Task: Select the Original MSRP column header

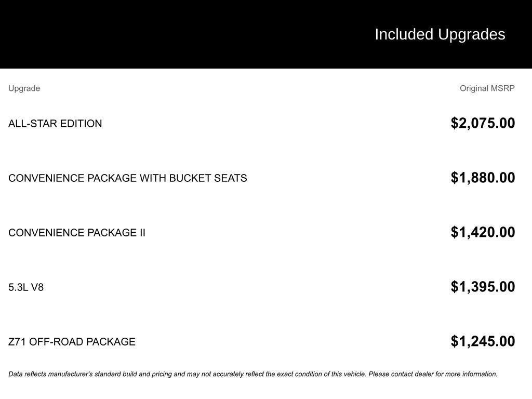Action: 487,88
